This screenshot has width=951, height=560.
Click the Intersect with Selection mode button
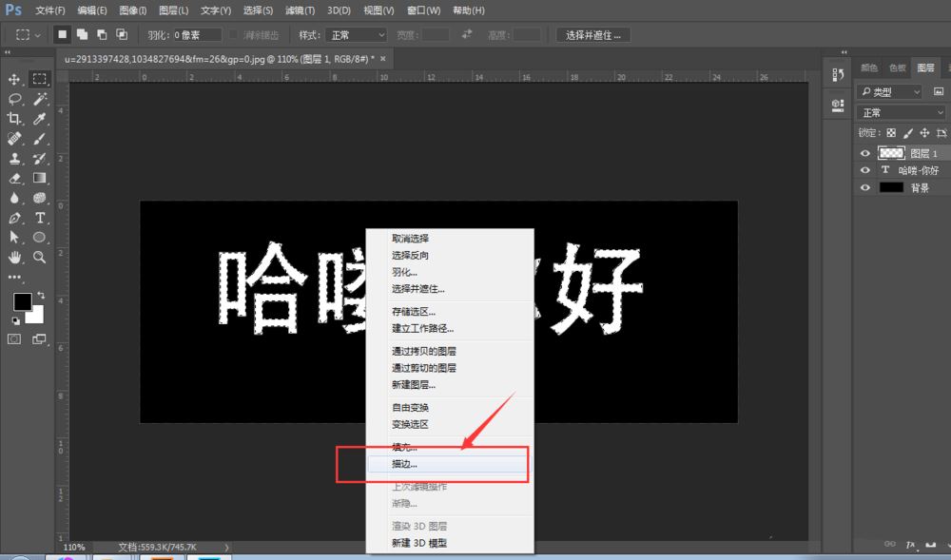122,34
